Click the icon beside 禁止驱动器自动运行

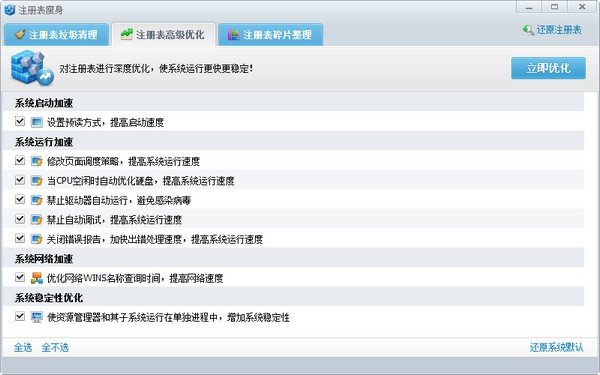pos(37,200)
